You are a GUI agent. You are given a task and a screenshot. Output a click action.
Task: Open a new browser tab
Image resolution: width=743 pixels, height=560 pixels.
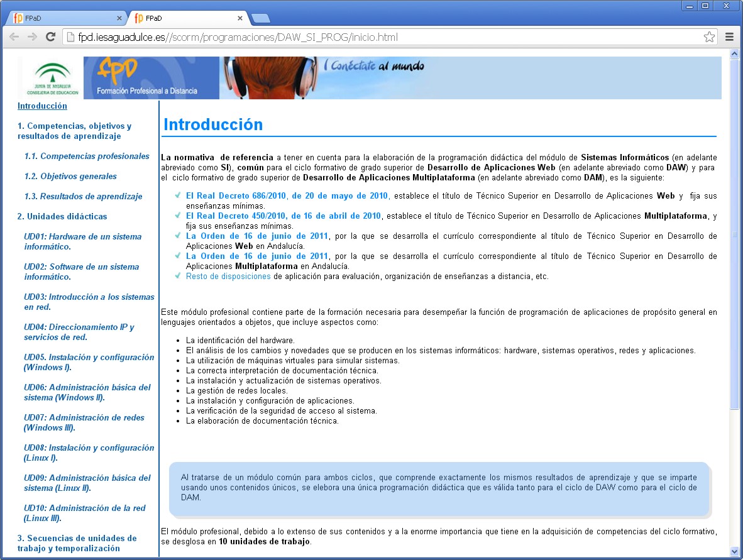[x=260, y=18]
